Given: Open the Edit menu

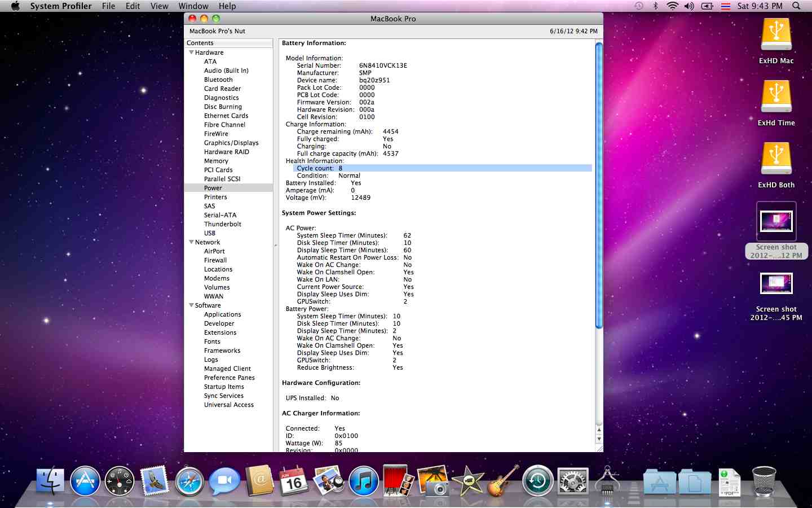Looking at the screenshot, I should [x=133, y=6].
